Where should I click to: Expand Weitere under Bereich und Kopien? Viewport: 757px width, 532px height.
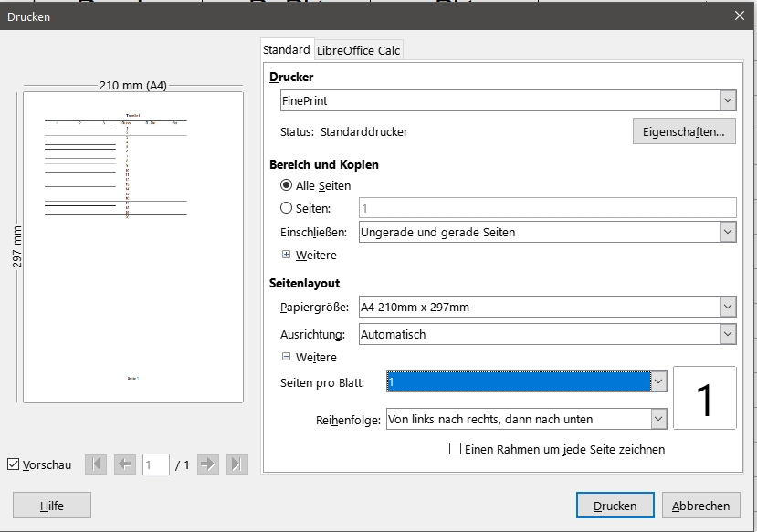click(x=287, y=255)
